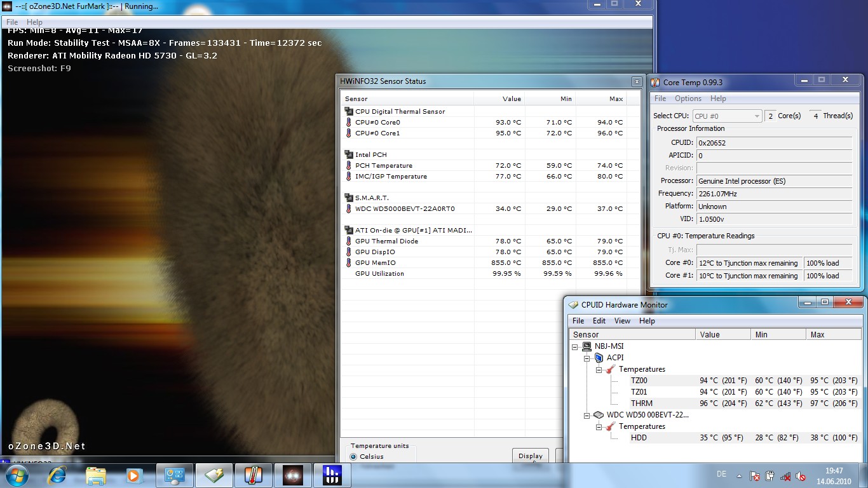This screenshot has height=488, width=868.
Task: Click the VID field showing 1.0500v
Action: coord(774,219)
